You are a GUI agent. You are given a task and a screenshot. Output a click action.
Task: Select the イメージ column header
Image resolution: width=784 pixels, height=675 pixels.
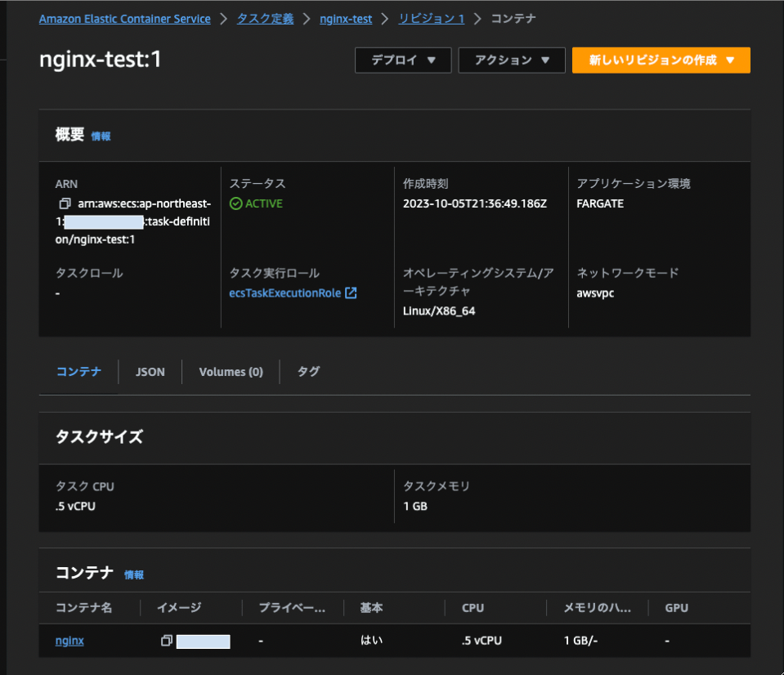coord(179,607)
